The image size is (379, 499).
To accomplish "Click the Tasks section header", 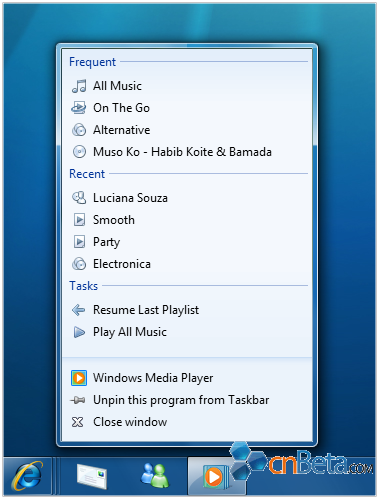I will coord(83,286).
